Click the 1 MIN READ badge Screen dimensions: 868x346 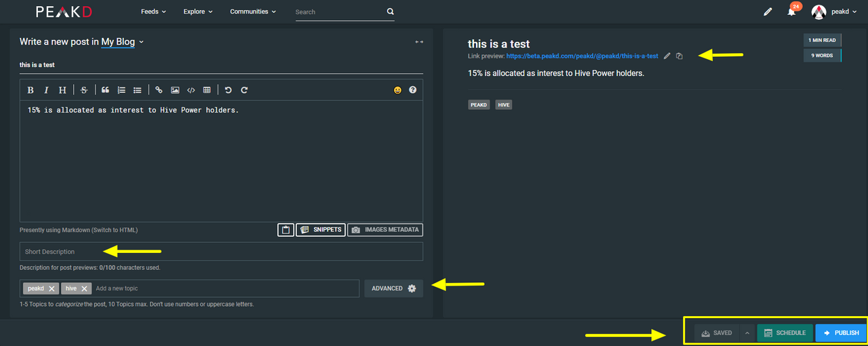[x=823, y=40]
